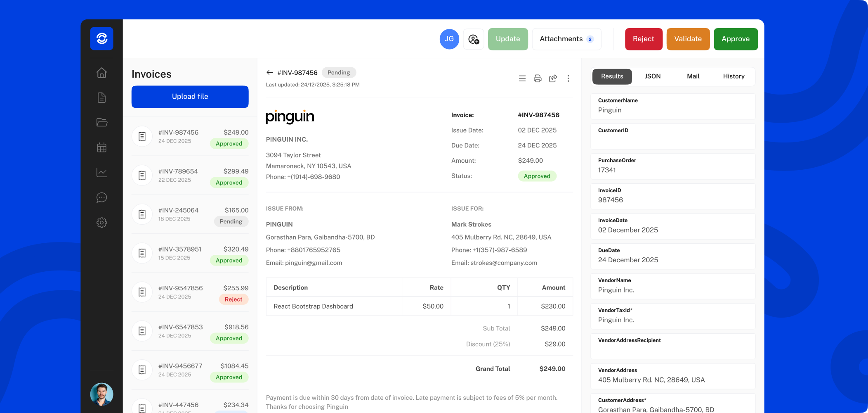Click the Upload file button
The image size is (868, 413).
(190, 97)
